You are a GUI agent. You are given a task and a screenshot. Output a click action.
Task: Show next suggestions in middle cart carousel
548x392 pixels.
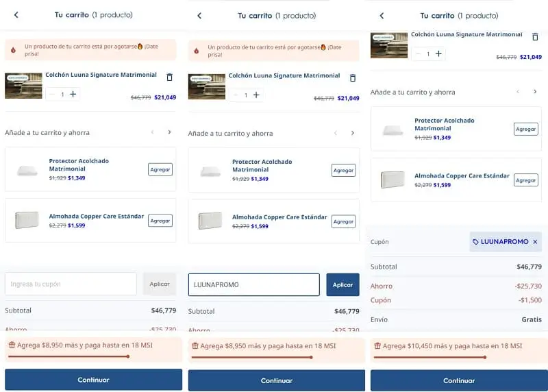click(353, 133)
